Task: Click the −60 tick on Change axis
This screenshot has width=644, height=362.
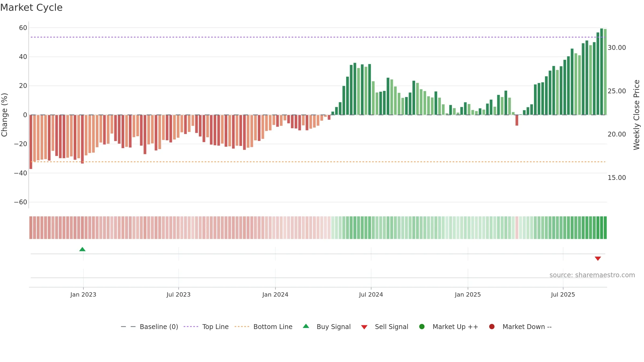Action: (x=21, y=202)
